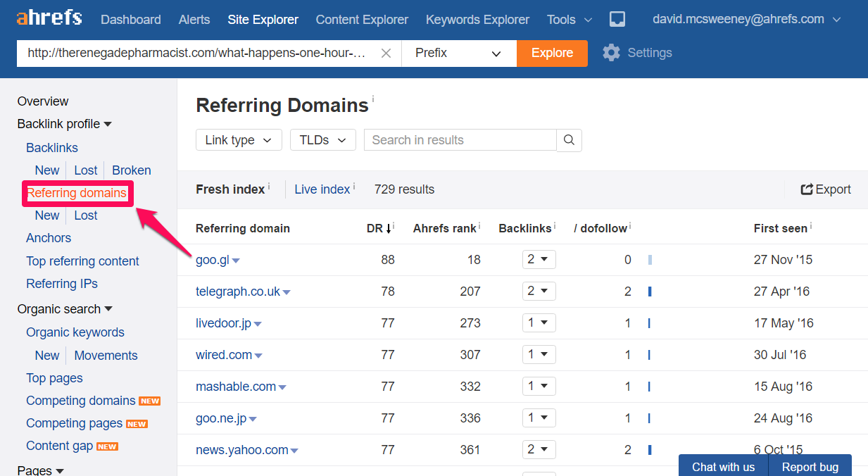Expand the Pages section
868x476 pixels.
[x=41, y=470]
